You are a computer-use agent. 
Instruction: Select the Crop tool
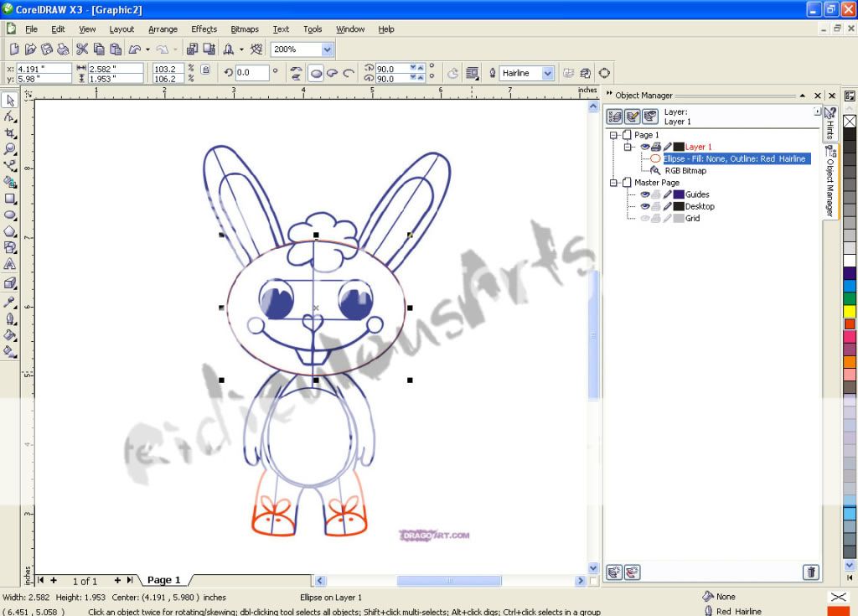10,133
